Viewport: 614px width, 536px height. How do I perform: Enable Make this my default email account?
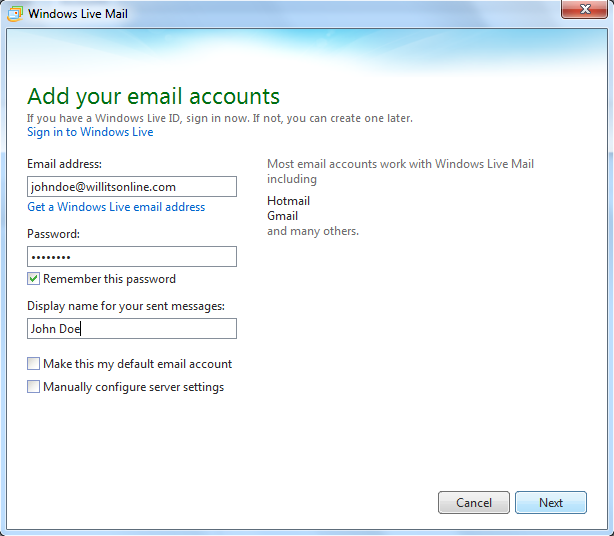(33, 364)
